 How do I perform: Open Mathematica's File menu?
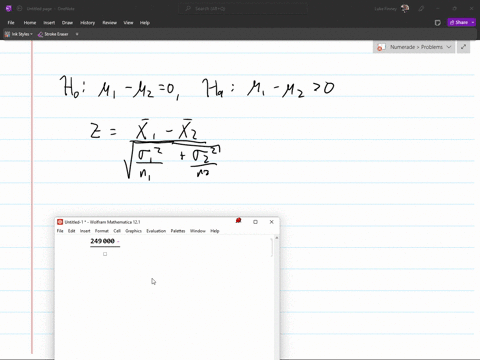60,231
